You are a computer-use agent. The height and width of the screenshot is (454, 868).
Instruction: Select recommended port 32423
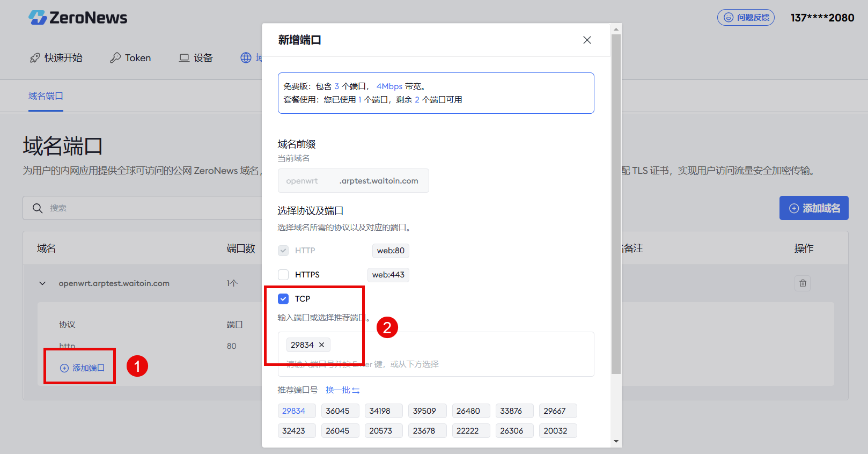click(297, 431)
